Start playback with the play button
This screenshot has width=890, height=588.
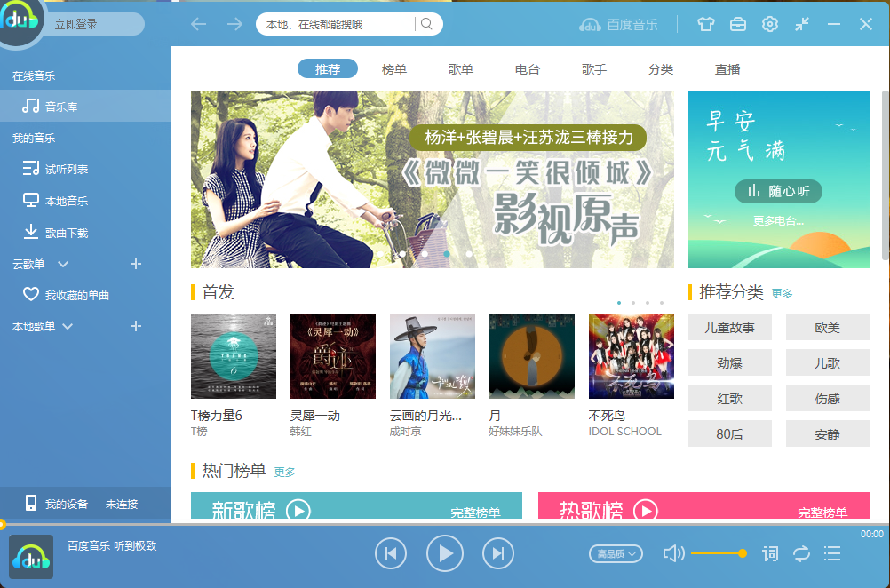coord(444,553)
